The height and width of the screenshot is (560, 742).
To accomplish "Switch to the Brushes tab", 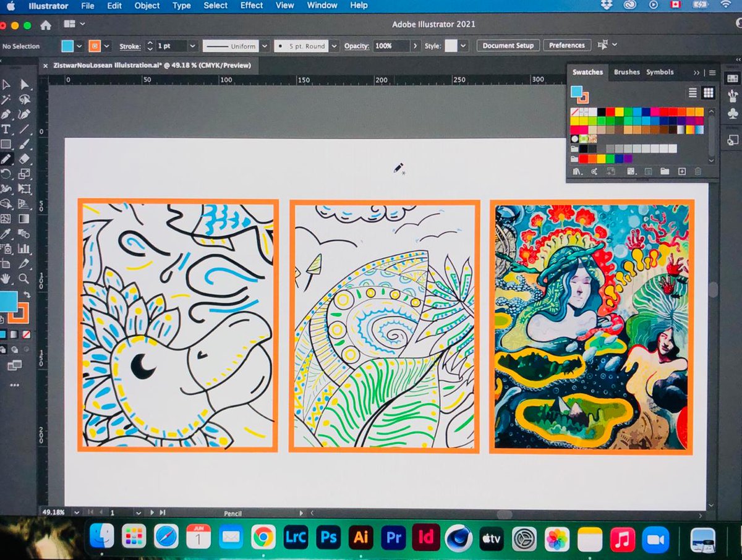I will click(x=627, y=72).
